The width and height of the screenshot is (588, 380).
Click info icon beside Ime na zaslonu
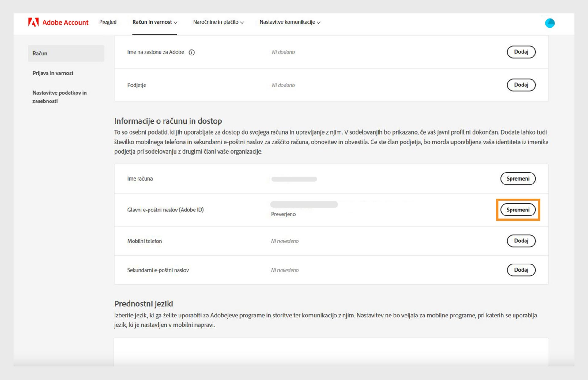pyautogui.click(x=192, y=52)
